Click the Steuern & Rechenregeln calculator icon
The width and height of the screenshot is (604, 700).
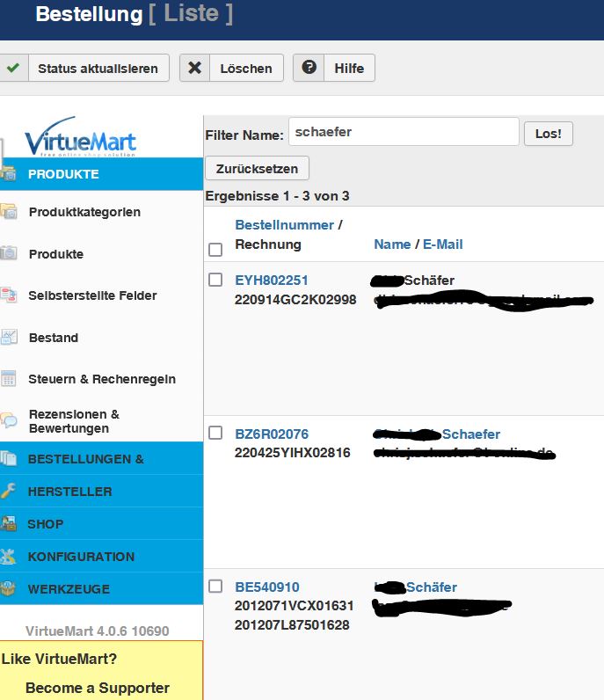(9, 379)
